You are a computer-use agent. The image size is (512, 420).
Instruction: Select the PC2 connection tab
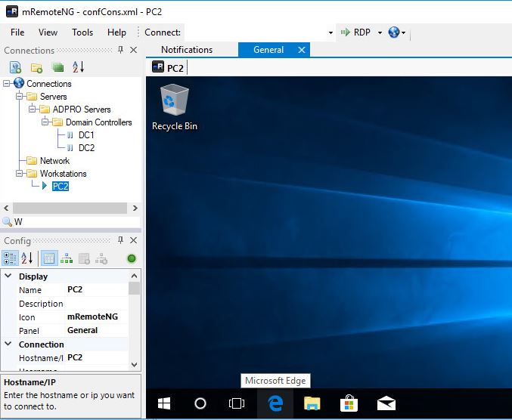168,67
